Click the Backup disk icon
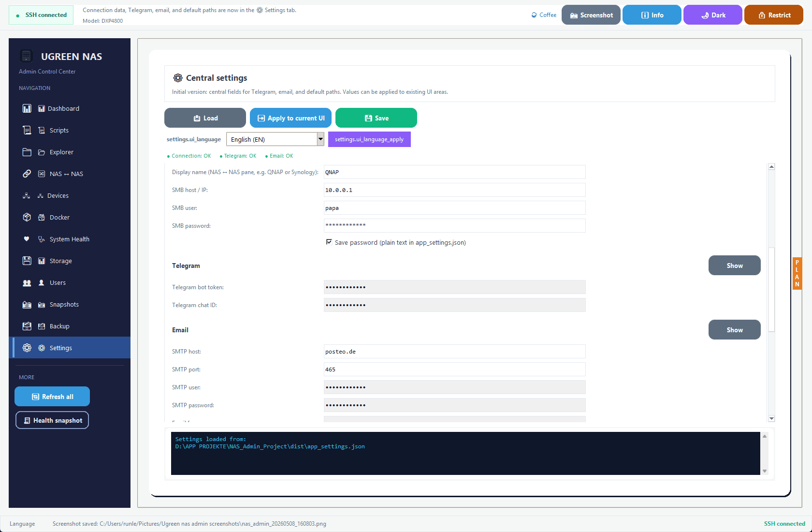812x532 pixels. click(x=27, y=326)
